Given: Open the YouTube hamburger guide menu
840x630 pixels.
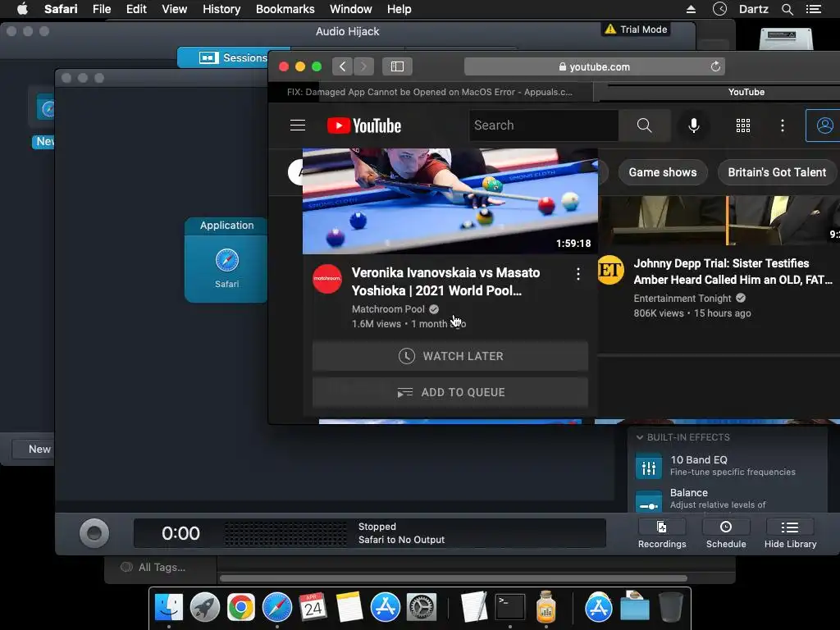Looking at the screenshot, I should point(297,126).
